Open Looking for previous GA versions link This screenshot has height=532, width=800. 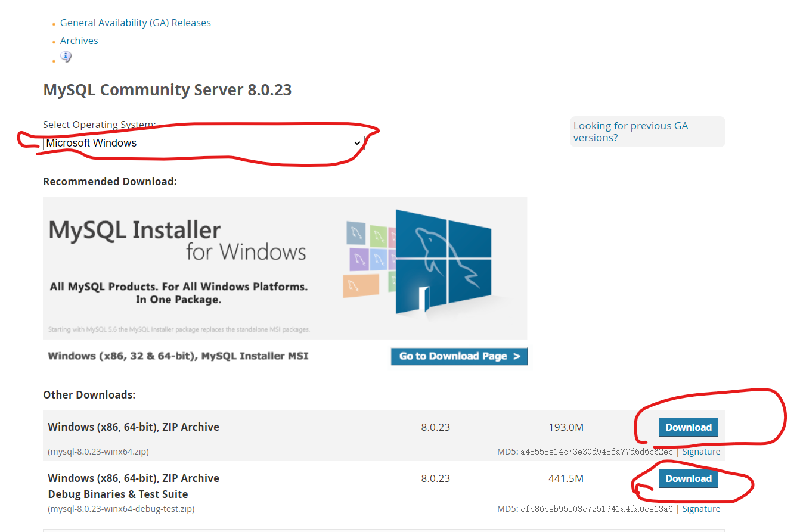click(x=631, y=132)
